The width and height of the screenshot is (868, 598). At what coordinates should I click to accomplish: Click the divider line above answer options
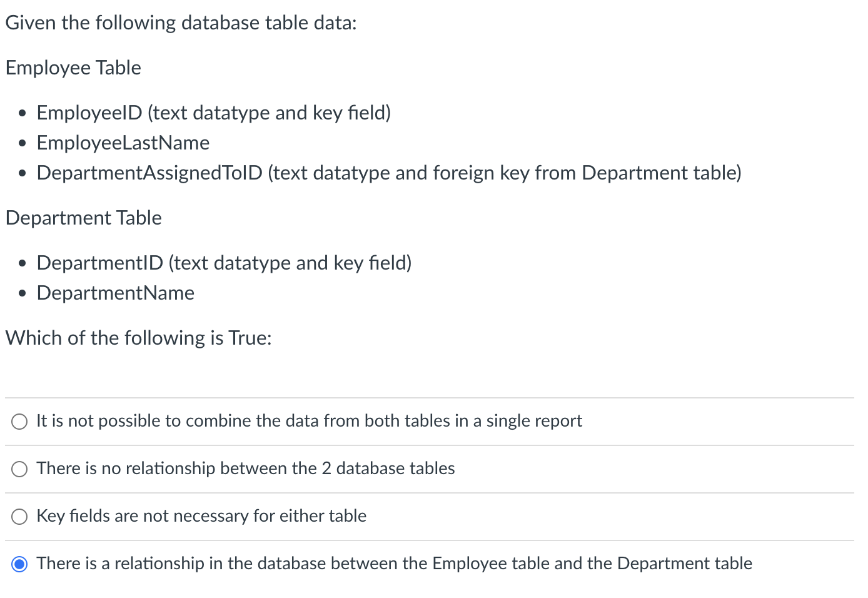click(x=434, y=397)
